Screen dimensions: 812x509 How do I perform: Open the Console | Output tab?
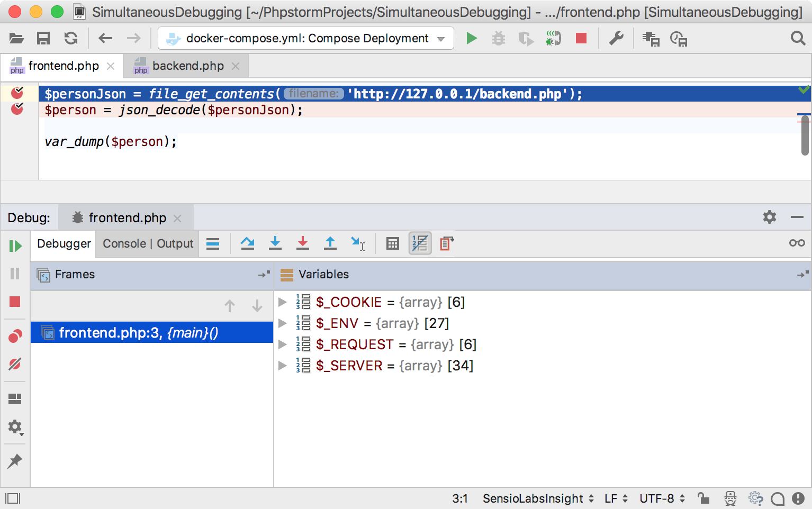tap(147, 243)
